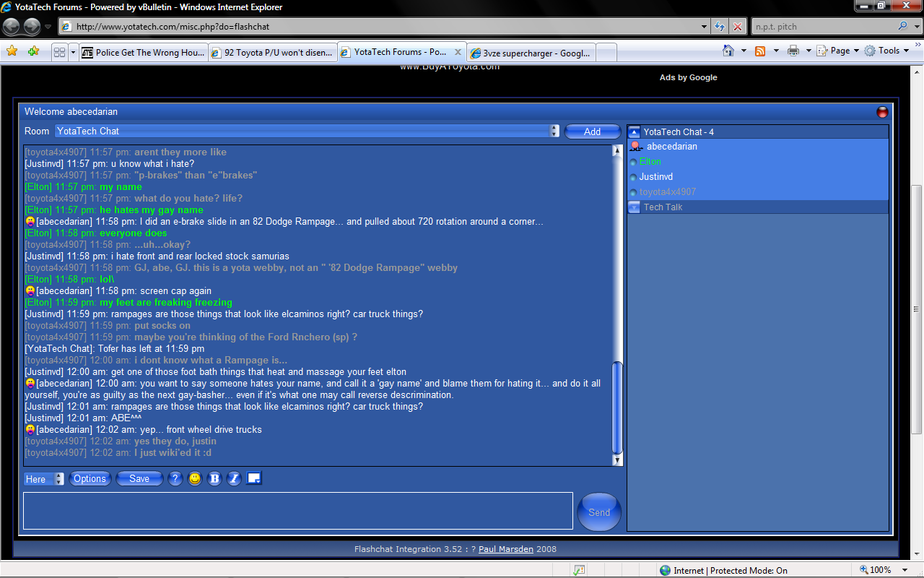Click the status dot next to Justinvd
The height and width of the screenshot is (578, 924).
coord(634,177)
